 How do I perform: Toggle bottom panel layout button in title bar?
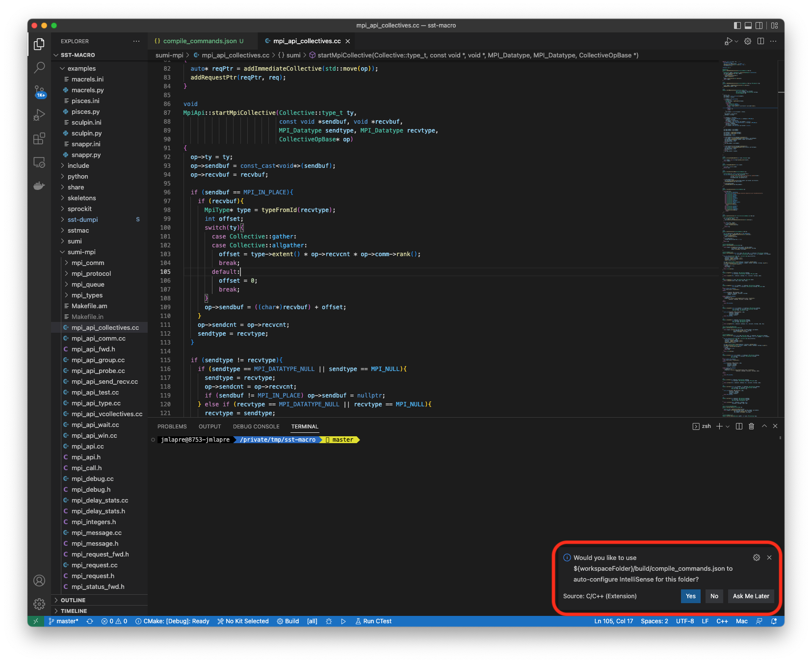click(748, 26)
